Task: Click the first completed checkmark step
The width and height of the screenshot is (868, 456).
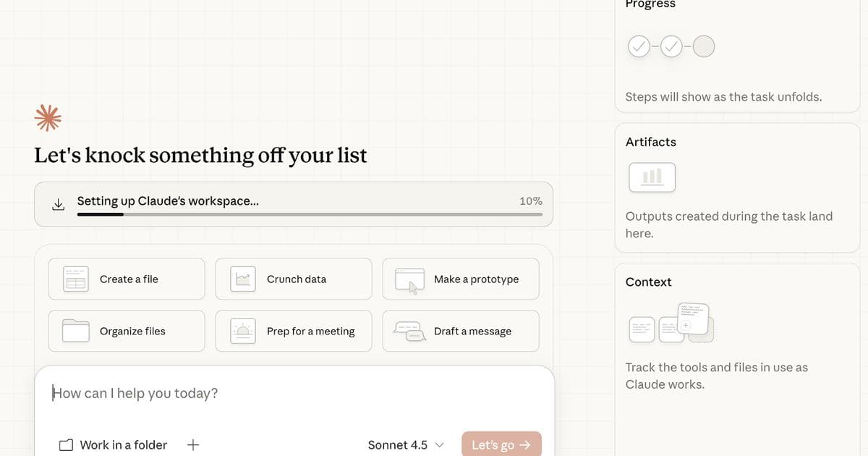Action: 639,46
